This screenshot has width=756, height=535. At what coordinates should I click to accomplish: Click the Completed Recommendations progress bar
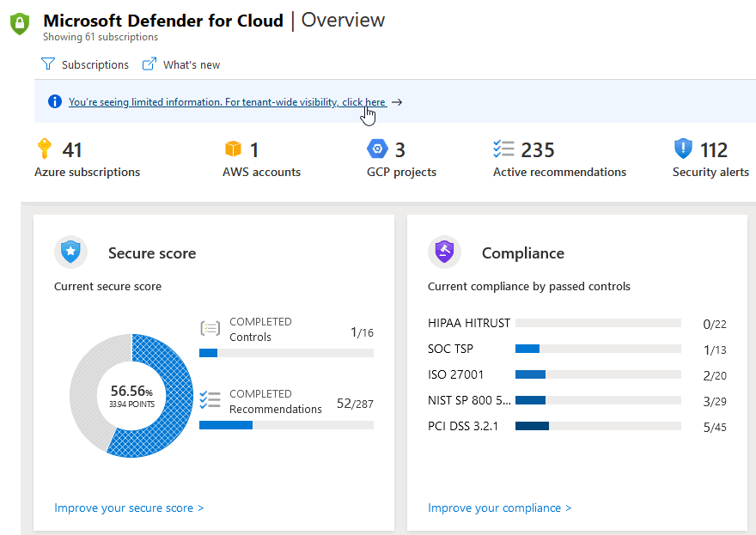tap(286, 425)
